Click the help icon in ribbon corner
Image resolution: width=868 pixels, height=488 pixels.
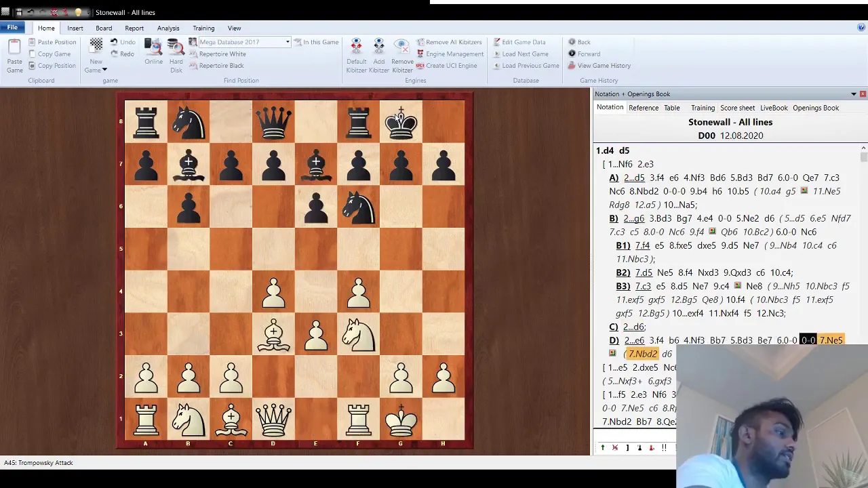pos(861,28)
